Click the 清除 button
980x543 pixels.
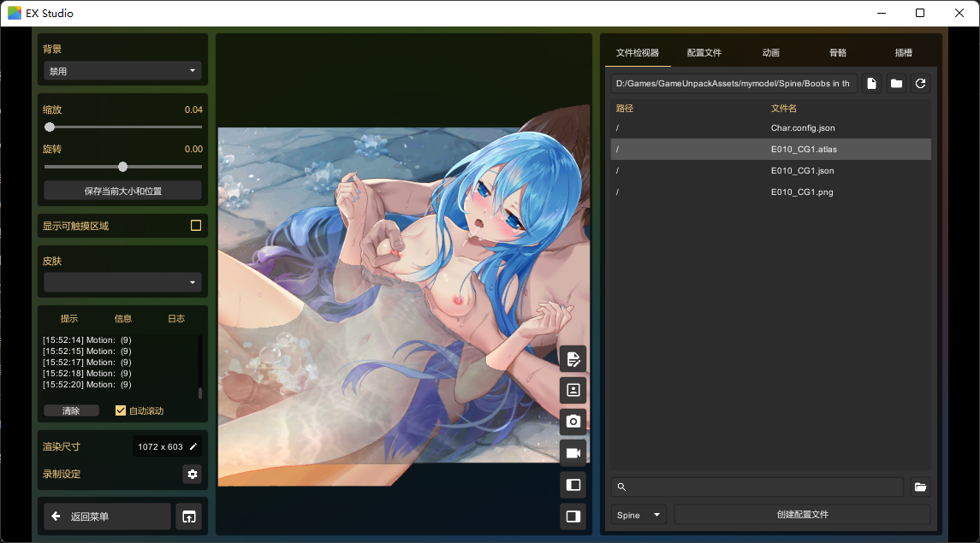71,410
